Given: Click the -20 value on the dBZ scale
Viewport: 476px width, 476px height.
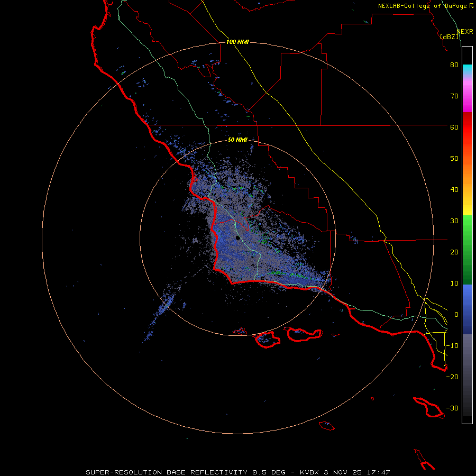Looking at the screenshot, I should (452, 377).
